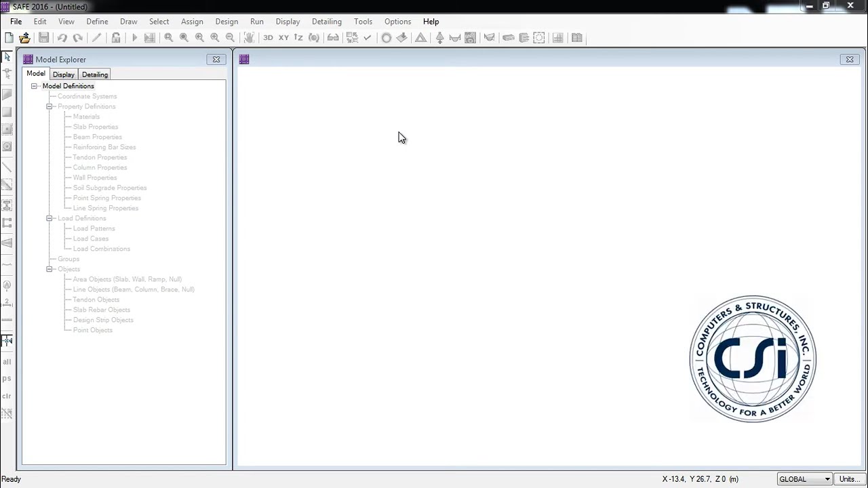868x488 pixels.
Task: Open a model file from the toolbar
Action: click(x=25, y=38)
